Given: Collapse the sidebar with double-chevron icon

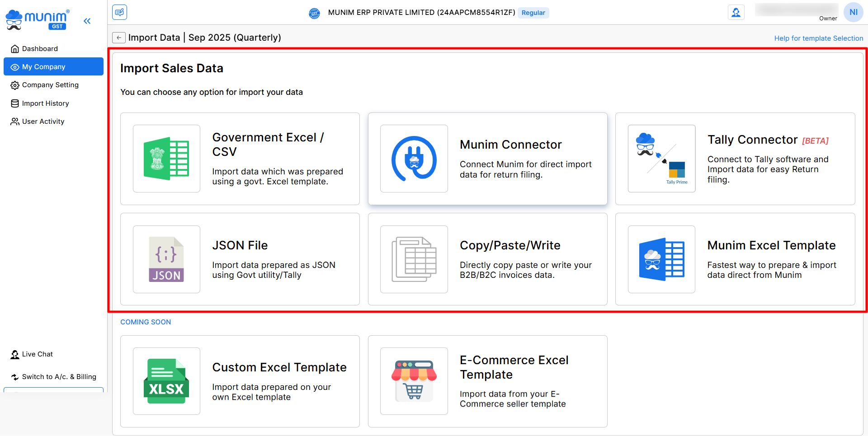Looking at the screenshot, I should [x=87, y=21].
